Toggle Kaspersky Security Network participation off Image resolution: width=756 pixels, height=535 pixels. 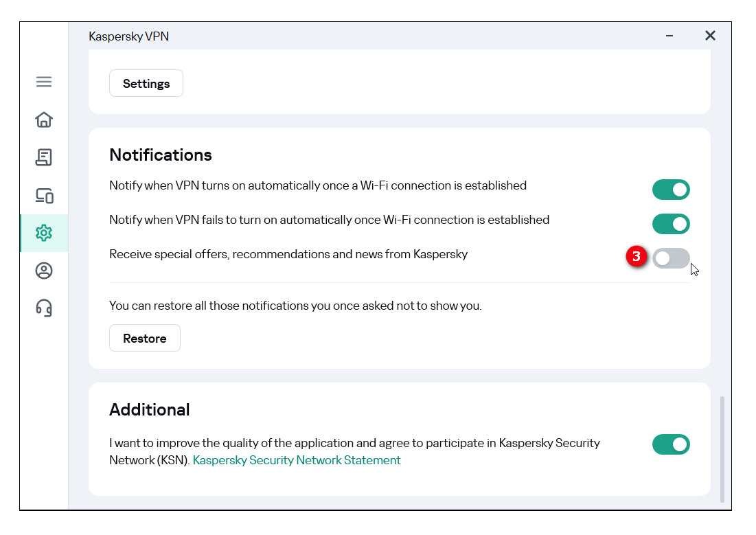tap(671, 444)
